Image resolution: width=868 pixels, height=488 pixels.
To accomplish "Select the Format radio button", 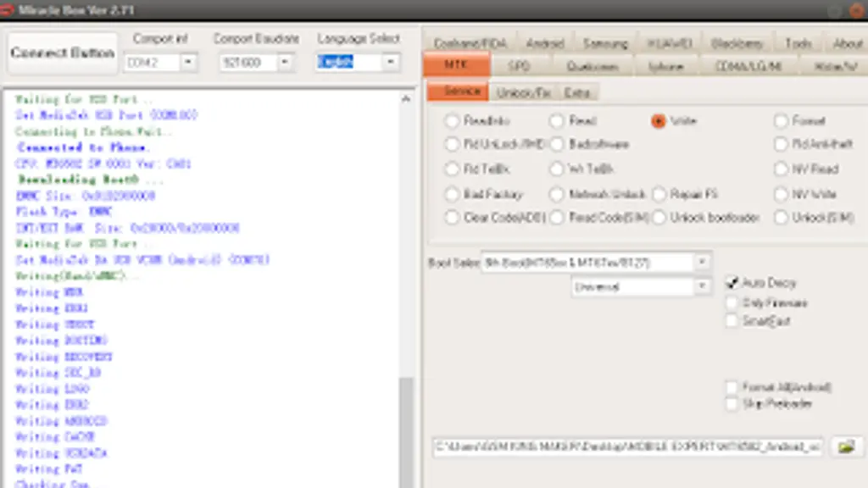I will click(x=781, y=120).
